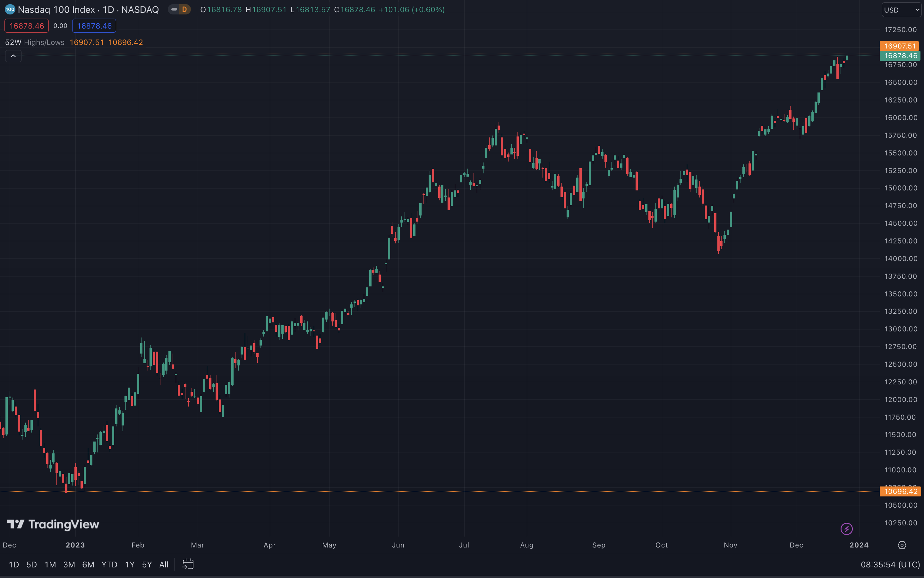Select the 1D time range
Image resolution: width=924 pixels, height=578 pixels.
[x=14, y=565]
